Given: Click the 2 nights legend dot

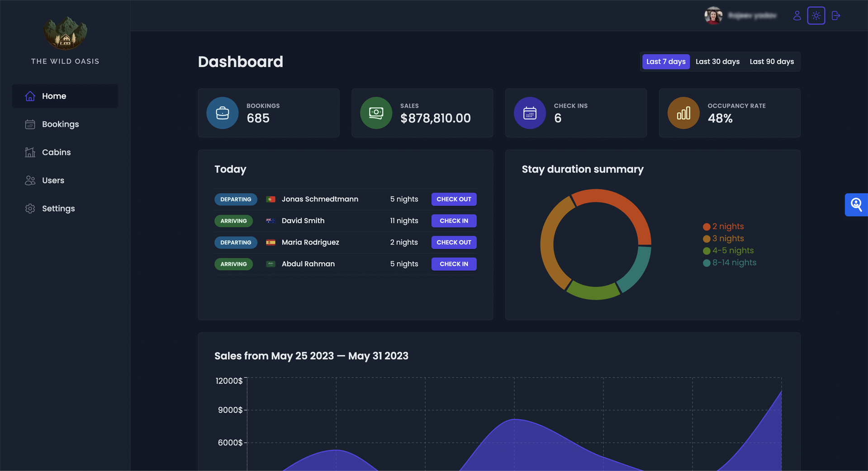Looking at the screenshot, I should point(707,227).
